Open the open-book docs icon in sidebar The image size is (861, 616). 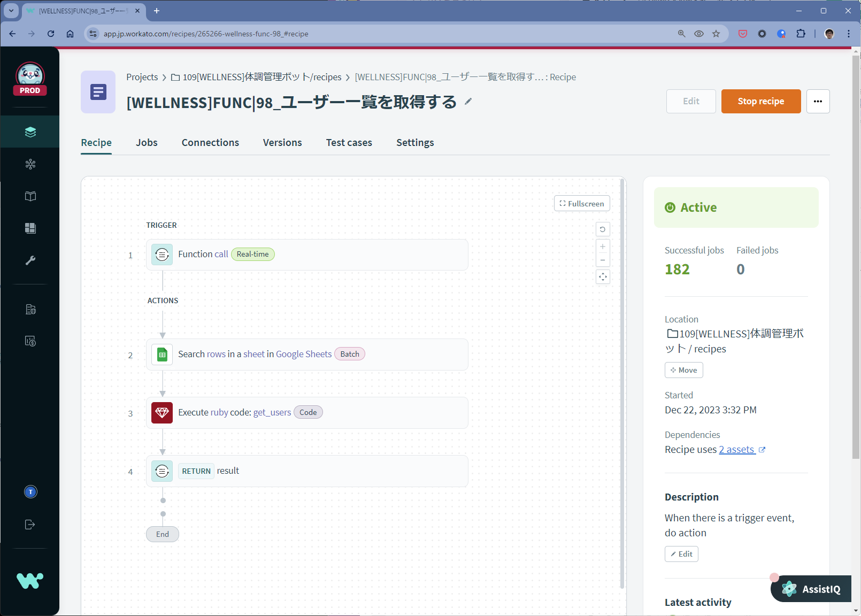click(30, 196)
